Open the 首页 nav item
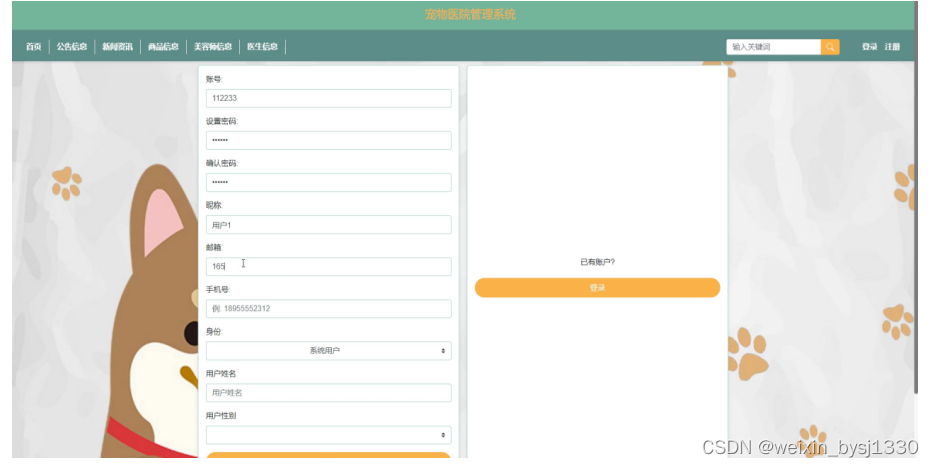The image size is (934, 467). 33,46
